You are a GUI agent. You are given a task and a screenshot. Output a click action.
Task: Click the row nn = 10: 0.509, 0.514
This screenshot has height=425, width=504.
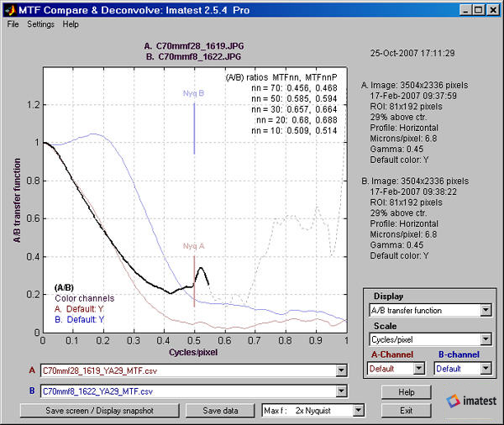point(294,130)
